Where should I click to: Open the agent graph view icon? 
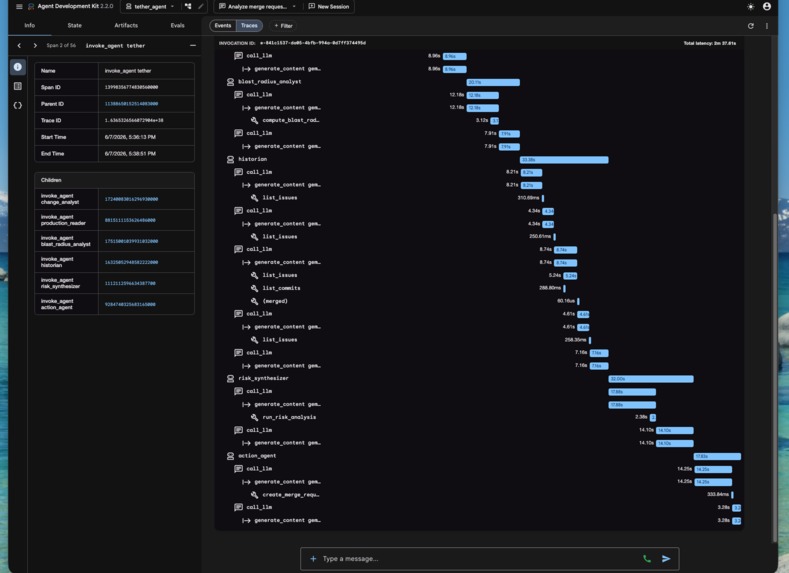[x=188, y=7]
